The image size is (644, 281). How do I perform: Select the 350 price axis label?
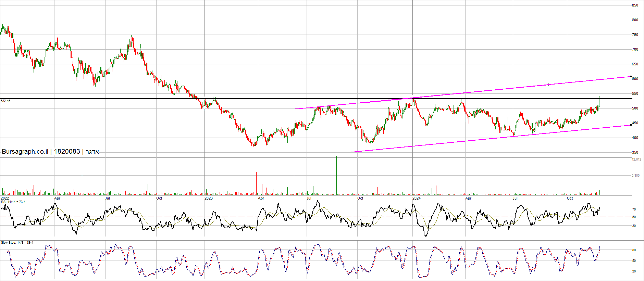pyautogui.click(x=635, y=152)
